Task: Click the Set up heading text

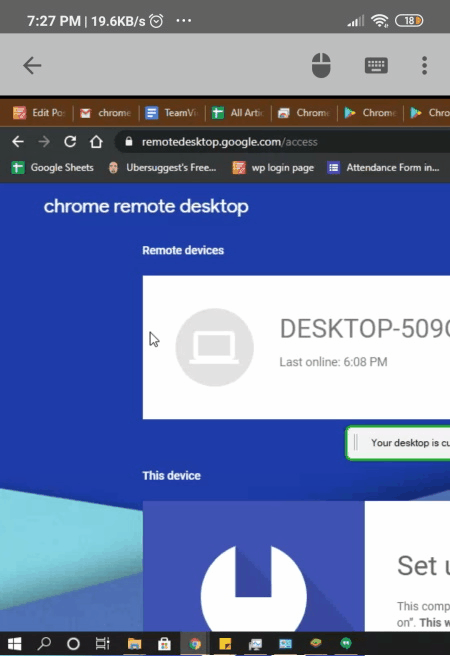Action: pyautogui.click(x=423, y=566)
